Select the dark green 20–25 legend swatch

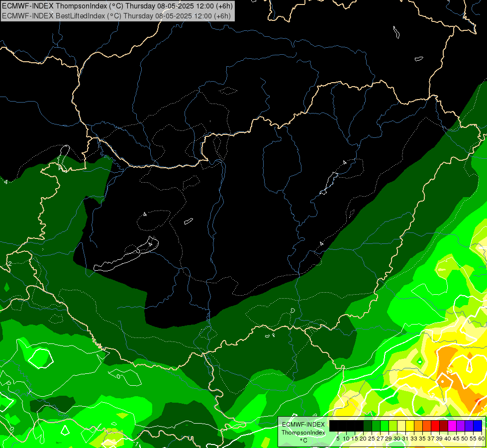[368, 426]
